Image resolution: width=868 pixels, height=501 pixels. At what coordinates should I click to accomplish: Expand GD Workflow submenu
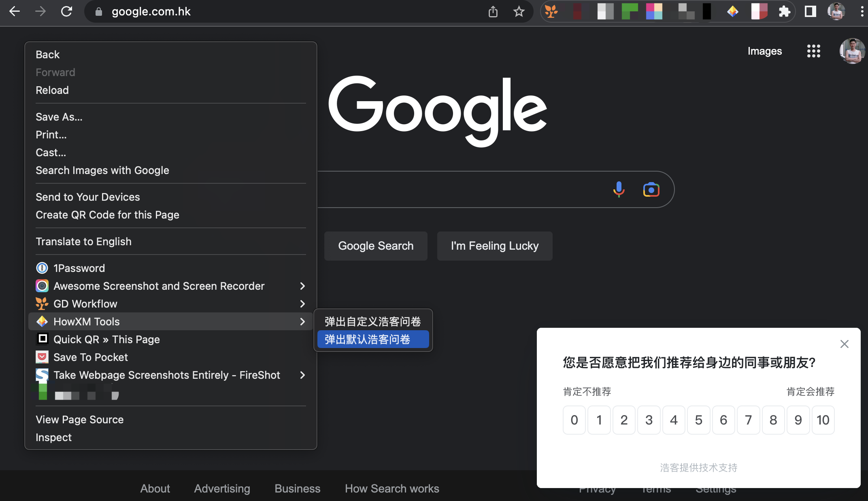302,304
